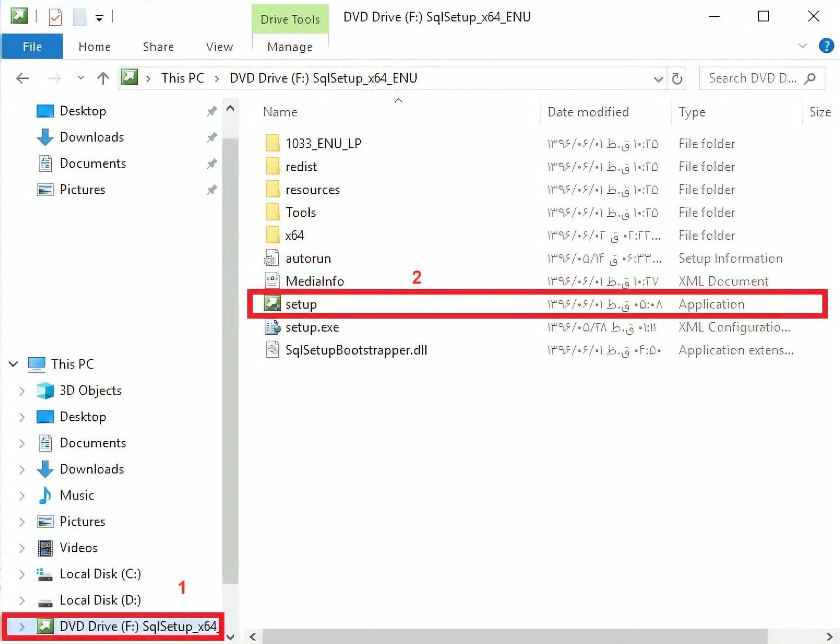Select the SqlSetupBootstrapper.dll file icon
The height and width of the screenshot is (644, 840).
click(272, 350)
